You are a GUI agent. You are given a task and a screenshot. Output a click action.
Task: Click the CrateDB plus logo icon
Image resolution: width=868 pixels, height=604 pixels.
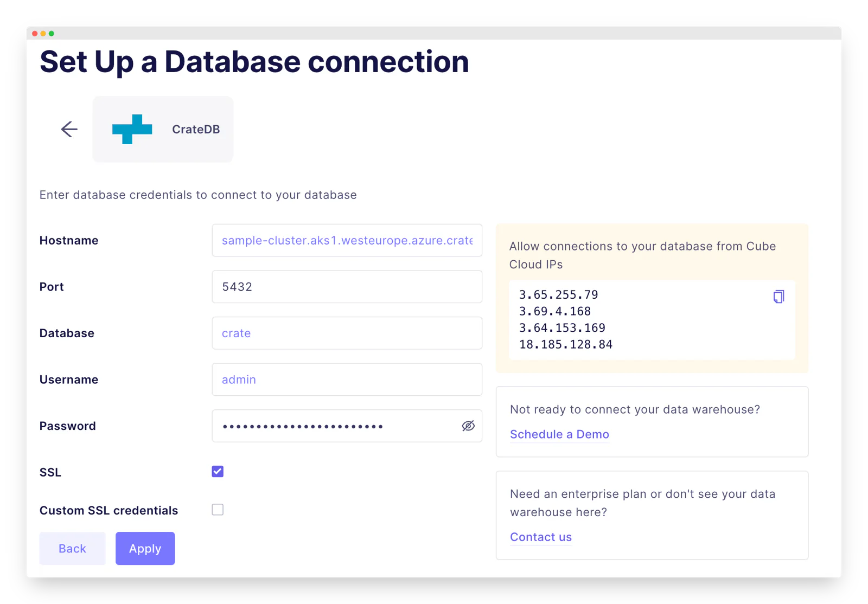(132, 129)
